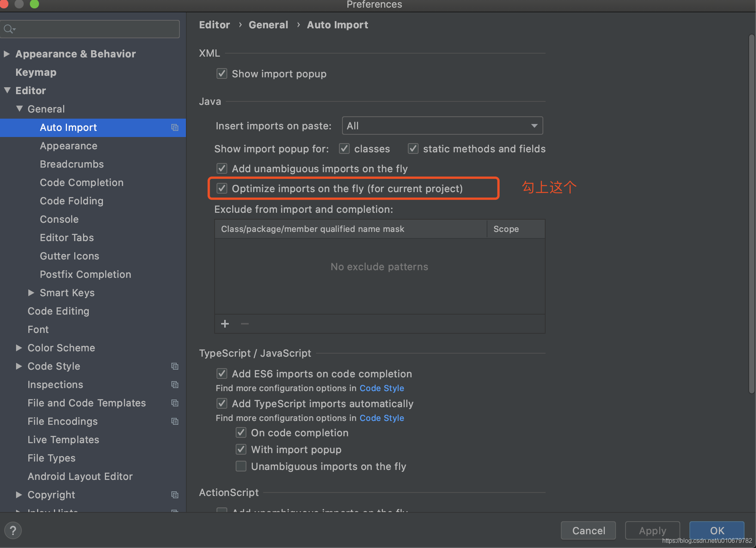The height and width of the screenshot is (548, 756).
Task: Select Auto Import settings page
Action: click(x=93, y=127)
